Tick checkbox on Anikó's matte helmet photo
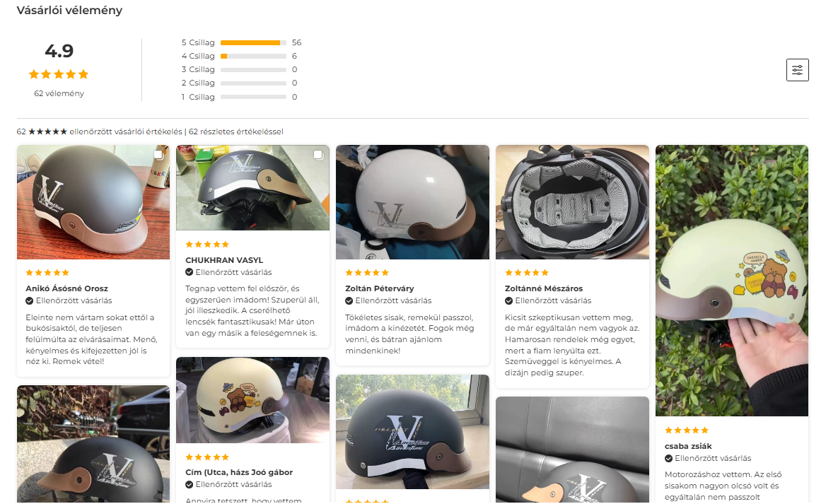 pos(158,155)
